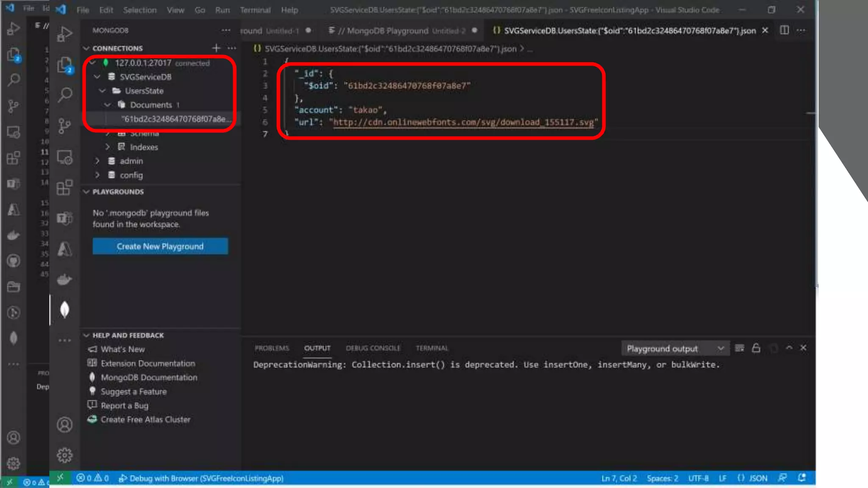Open Extensions view in front window activity bar
Screen dimensions: 868x488
pos(65,187)
